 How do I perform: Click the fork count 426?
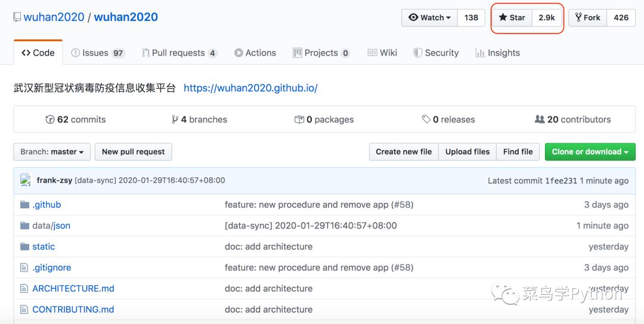621,18
